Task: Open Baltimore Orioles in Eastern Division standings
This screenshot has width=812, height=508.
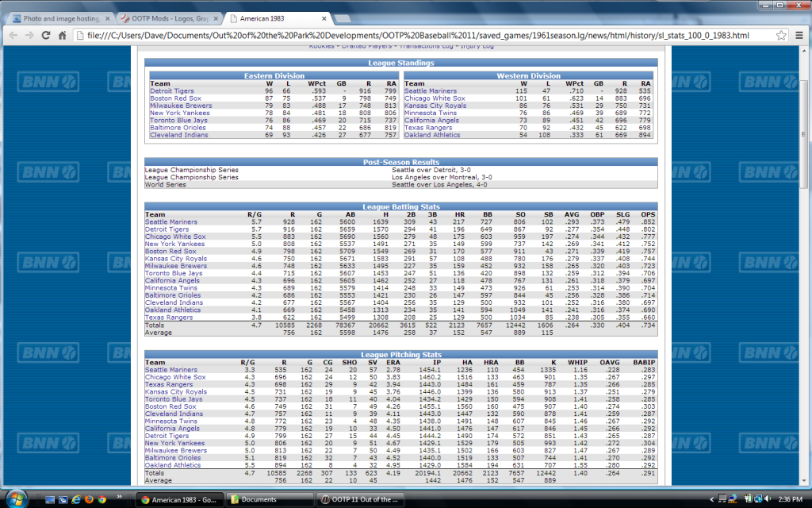Action: pyautogui.click(x=178, y=128)
